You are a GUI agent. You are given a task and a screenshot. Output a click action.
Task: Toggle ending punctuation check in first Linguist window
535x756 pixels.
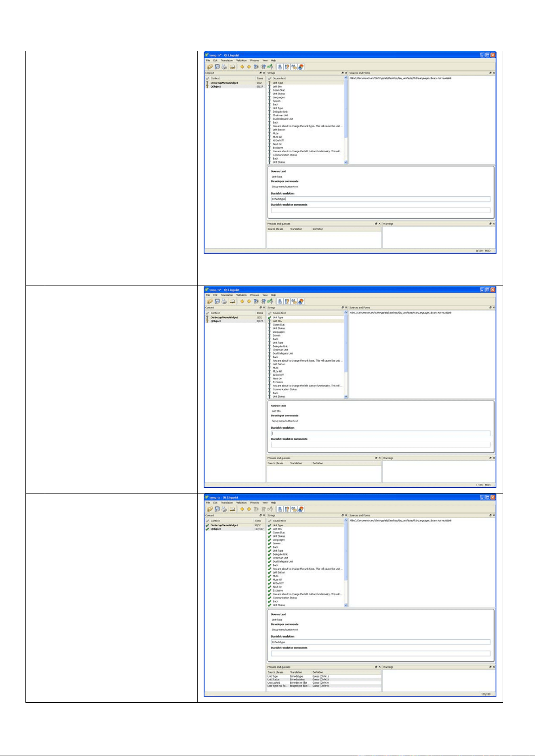point(287,67)
